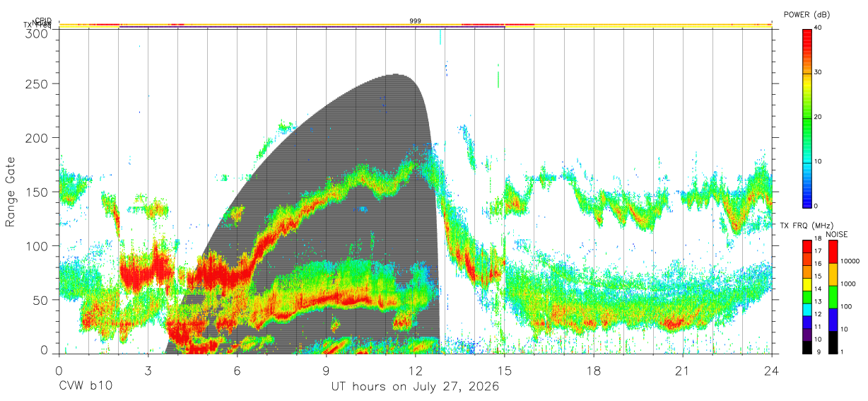Click the NOISE legend title
868x401 pixels.
[836, 234]
